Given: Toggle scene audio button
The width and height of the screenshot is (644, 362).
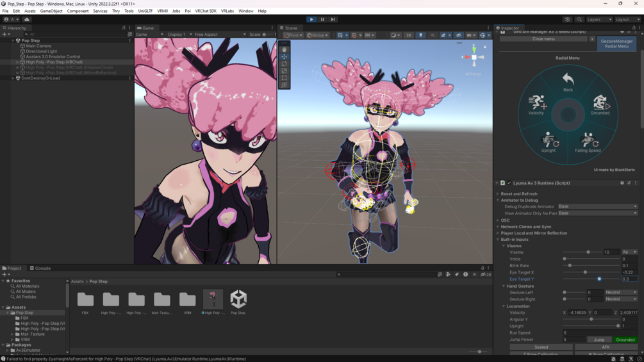Looking at the screenshot, I should coord(433,35).
